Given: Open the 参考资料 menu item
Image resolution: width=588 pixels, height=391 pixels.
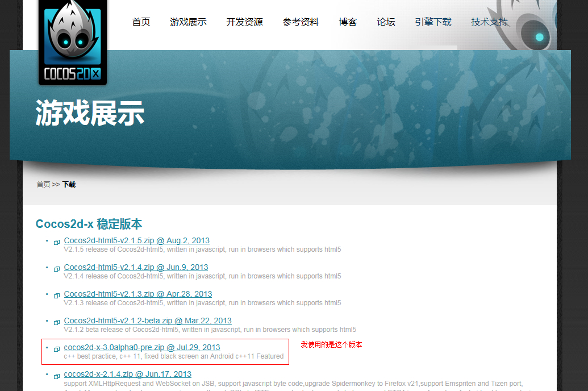Looking at the screenshot, I should 301,22.
